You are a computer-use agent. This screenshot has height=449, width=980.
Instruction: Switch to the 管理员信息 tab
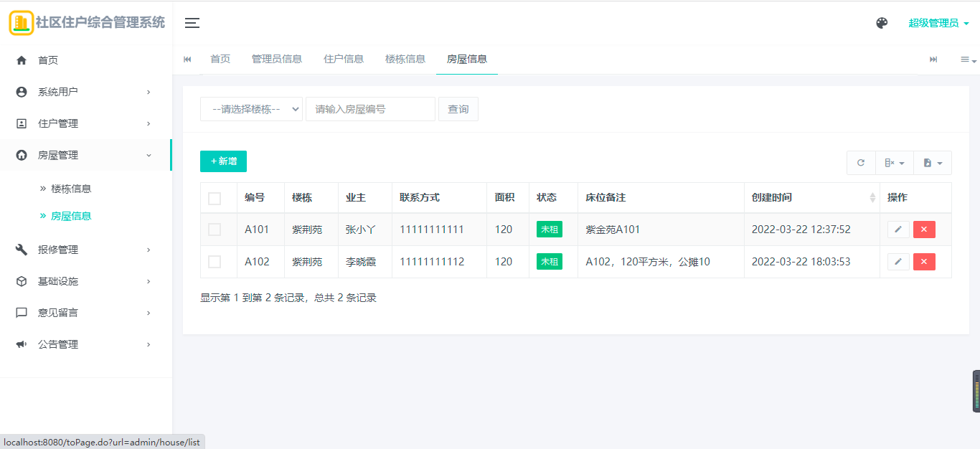[277, 59]
